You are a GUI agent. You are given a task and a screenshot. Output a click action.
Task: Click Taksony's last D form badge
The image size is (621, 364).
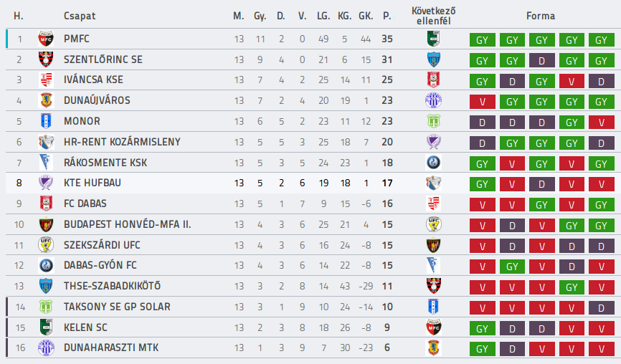point(601,308)
